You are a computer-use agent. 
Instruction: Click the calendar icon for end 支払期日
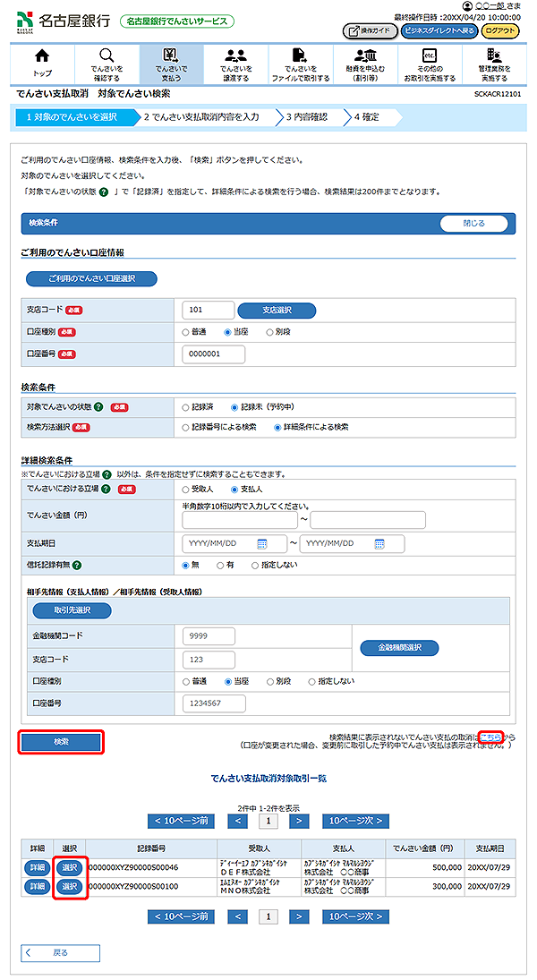pyautogui.click(x=379, y=544)
